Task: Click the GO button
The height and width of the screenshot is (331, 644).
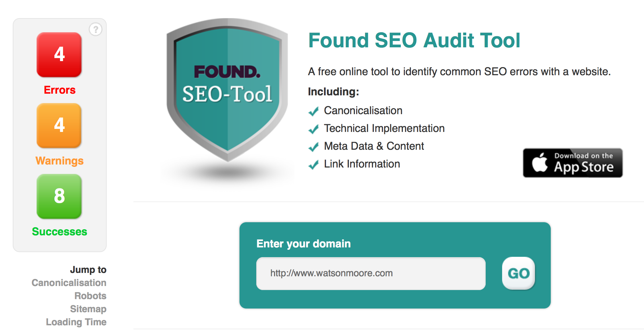Action: (x=519, y=273)
